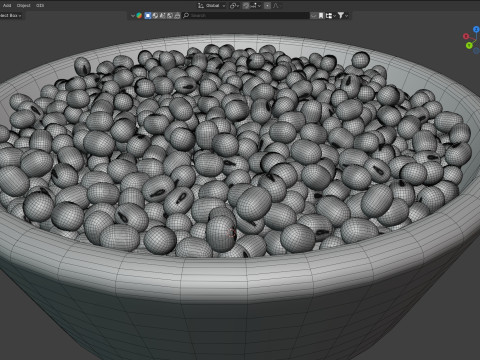The image size is (480, 360).
Task: Click the red X axis gizmo handle
Action: tap(466, 36)
